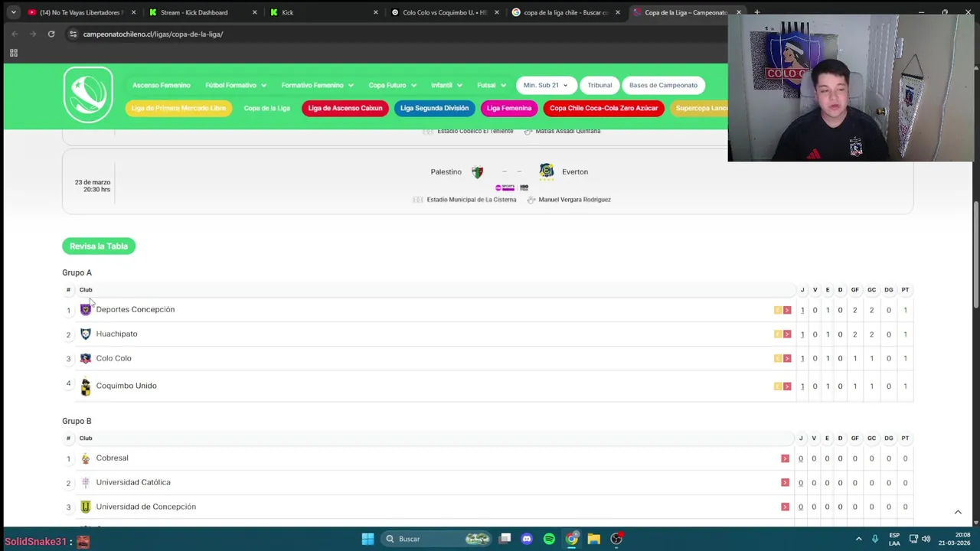Click the page vertical scrollbar thumb
980x551 pixels.
tap(975, 254)
